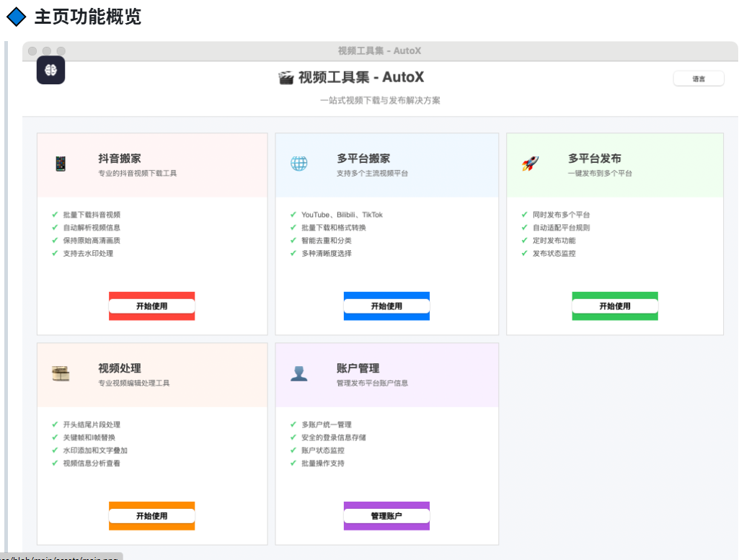Screen dimensions: 744x560
Task: Click the film reel icon in 视频处理 card
Action: 61,373
